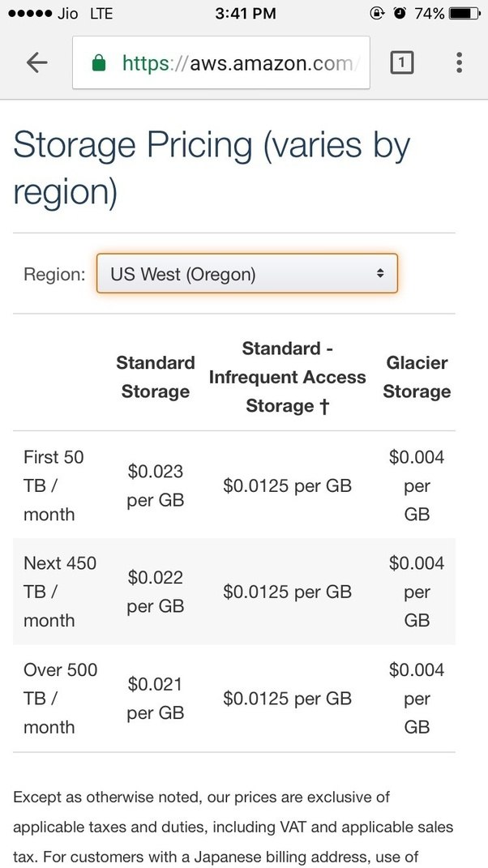Tap the alarm clock status icon

pyautogui.click(x=401, y=12)
